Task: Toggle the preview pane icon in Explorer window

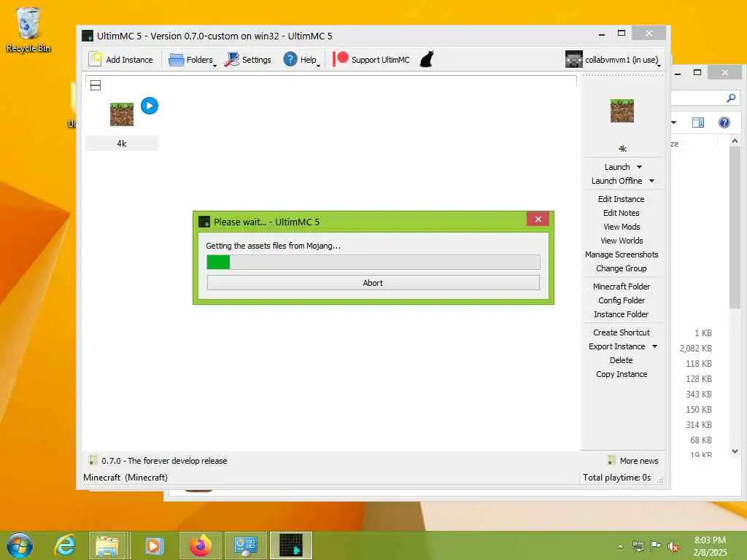Action: tap(698, 122)
